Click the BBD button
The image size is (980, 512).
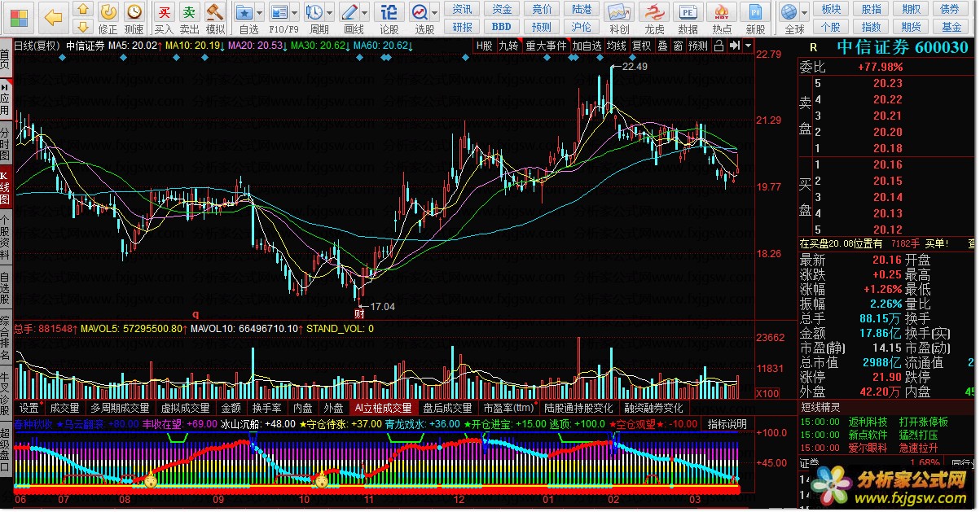(x=502, y=27)
